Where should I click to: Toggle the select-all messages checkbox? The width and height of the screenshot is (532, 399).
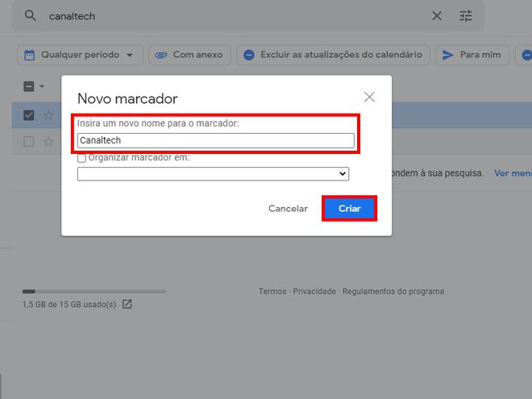pos(29,86)
